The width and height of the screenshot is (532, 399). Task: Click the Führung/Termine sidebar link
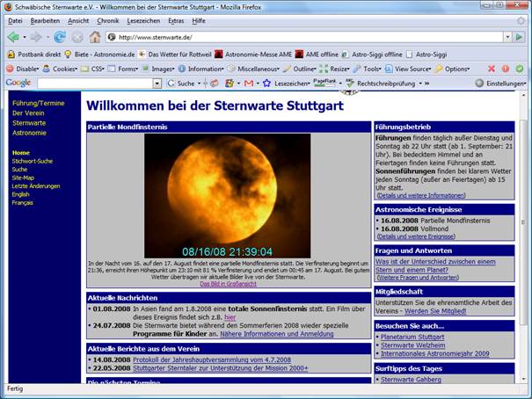tap(39, 103)
